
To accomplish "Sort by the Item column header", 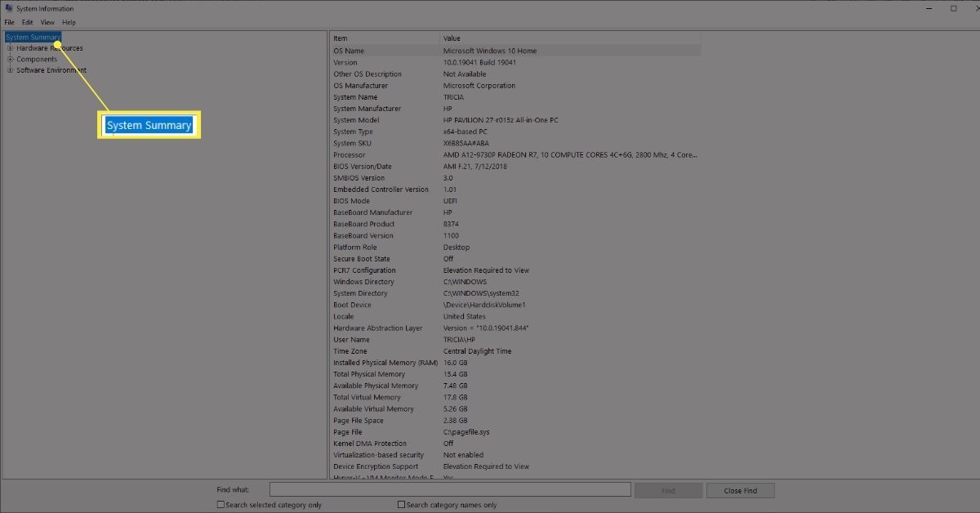I will click(x=384, y=38).
